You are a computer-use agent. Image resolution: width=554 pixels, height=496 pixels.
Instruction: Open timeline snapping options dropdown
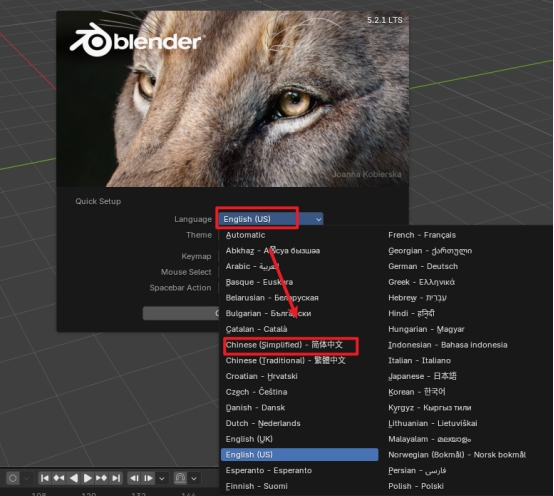pyautogui.click(x=194, y=478)
